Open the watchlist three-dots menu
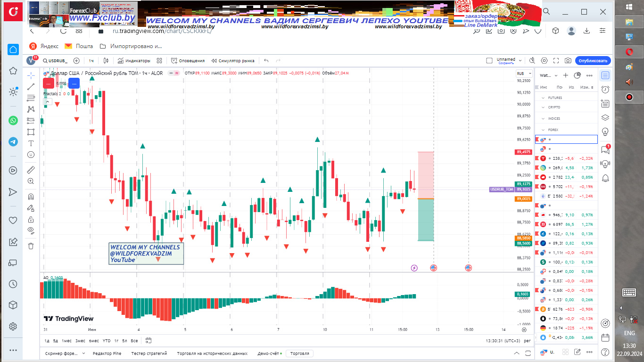The image size is (644, 362). 589,75
